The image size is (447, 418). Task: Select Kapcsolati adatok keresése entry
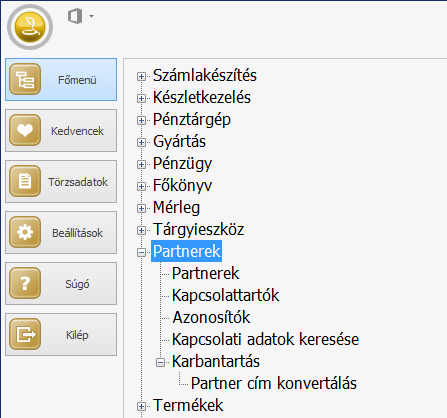[265, 339]
